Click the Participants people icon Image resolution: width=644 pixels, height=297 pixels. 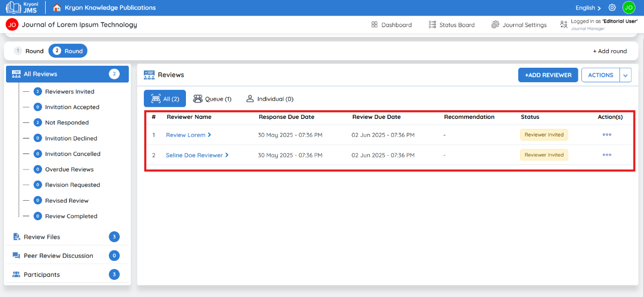[16, 274]
